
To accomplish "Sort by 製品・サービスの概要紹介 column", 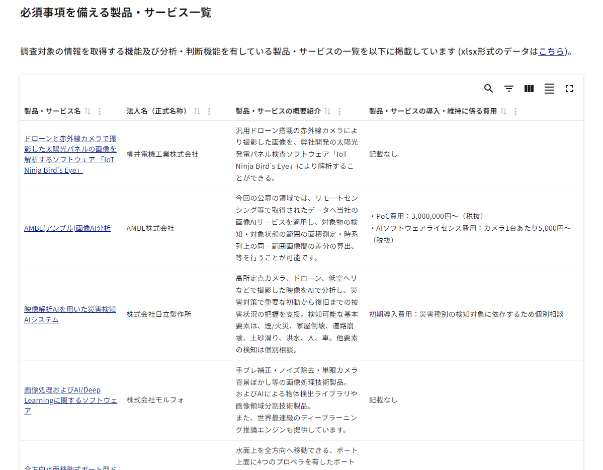I will point(327,111).
